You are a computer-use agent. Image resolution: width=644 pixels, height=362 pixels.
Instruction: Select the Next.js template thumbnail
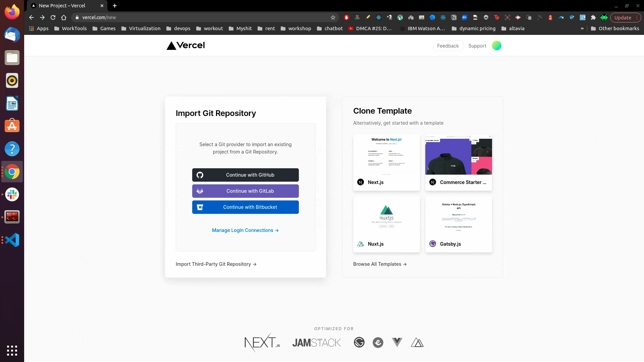tap(386, 156)
